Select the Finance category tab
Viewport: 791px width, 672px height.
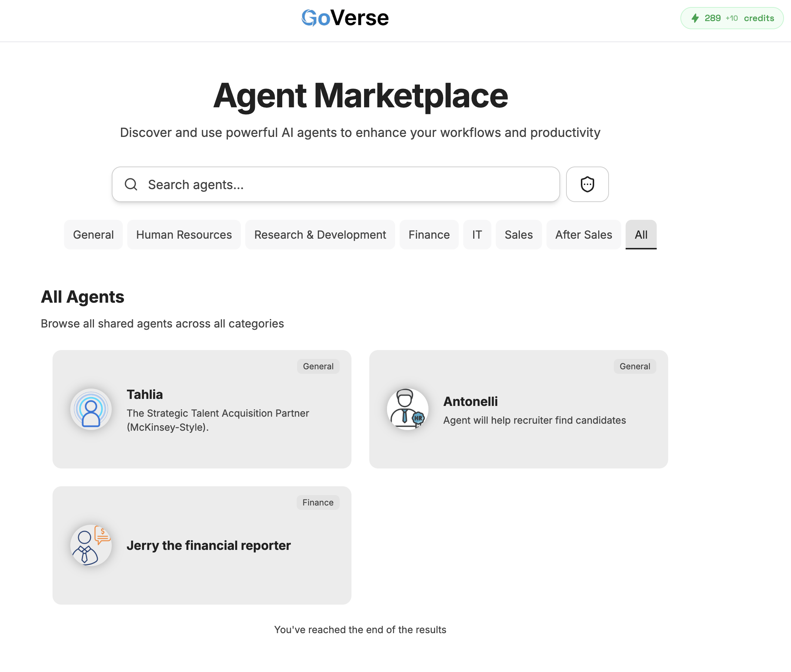pos(429,235)
